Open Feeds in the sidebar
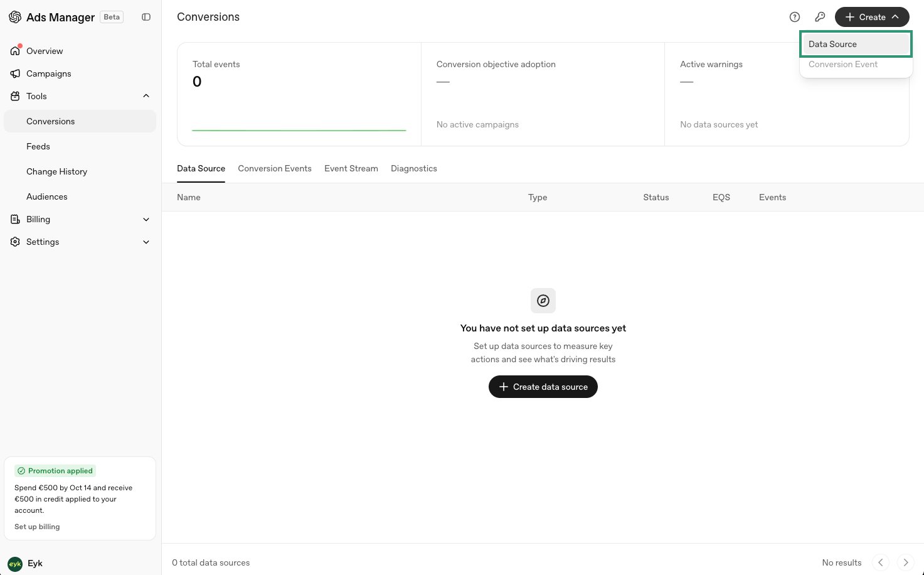The height and width of the screenshot is (575, 924). [x=80, y=146]
